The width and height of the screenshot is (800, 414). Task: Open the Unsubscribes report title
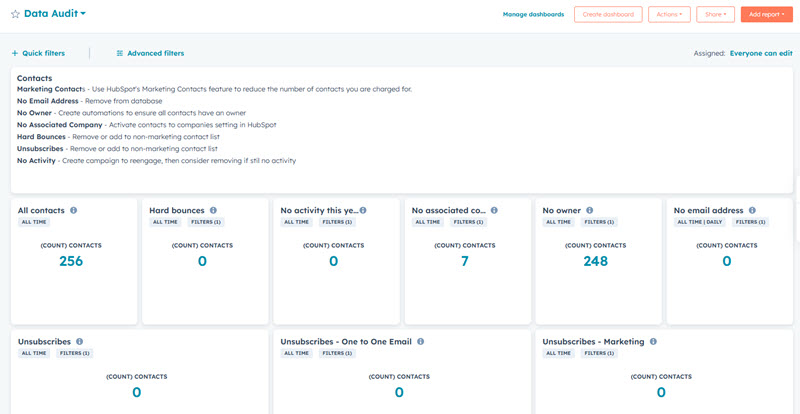pos(44,342)
